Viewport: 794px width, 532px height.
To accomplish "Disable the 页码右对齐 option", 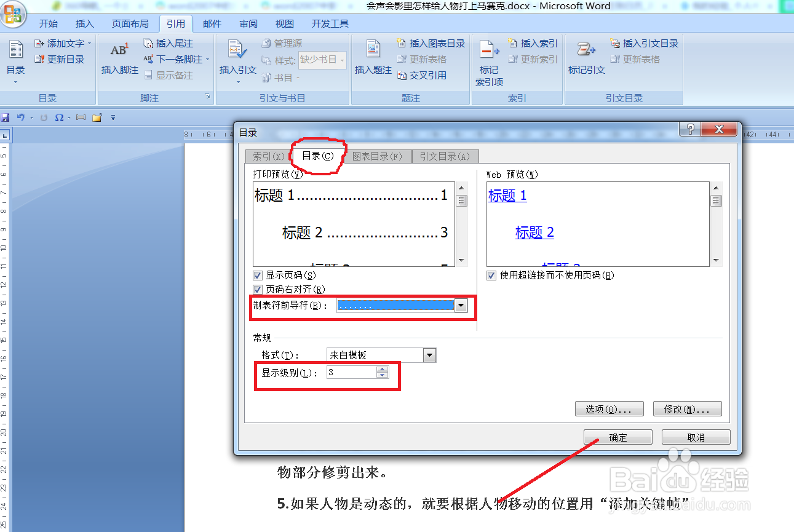I will 258,289.
